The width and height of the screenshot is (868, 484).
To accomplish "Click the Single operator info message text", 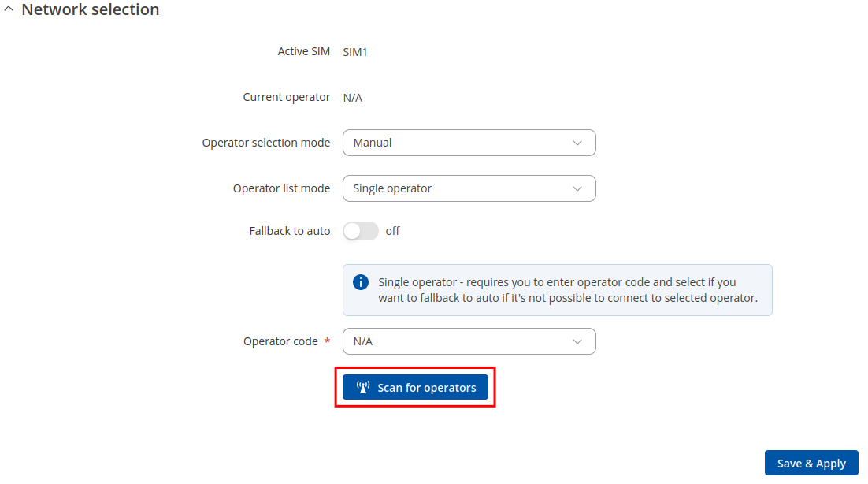I will pos(567,290).
